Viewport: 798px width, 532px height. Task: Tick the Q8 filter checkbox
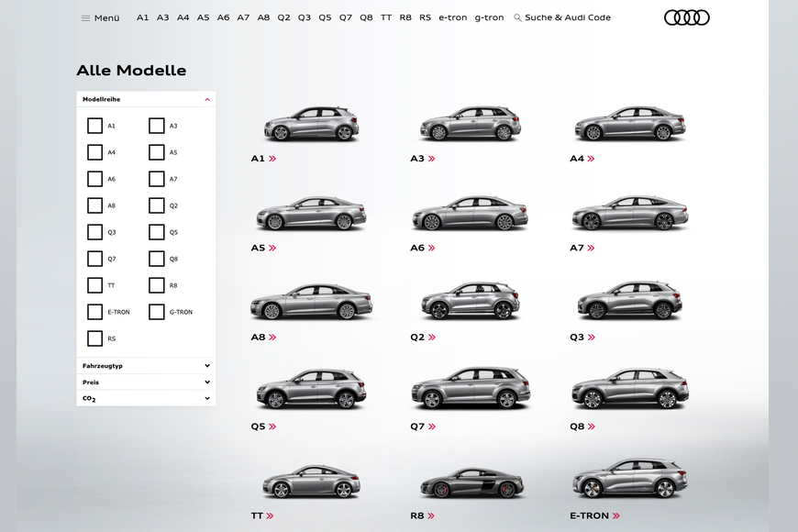pyautogui.click(x=156, y=259)
